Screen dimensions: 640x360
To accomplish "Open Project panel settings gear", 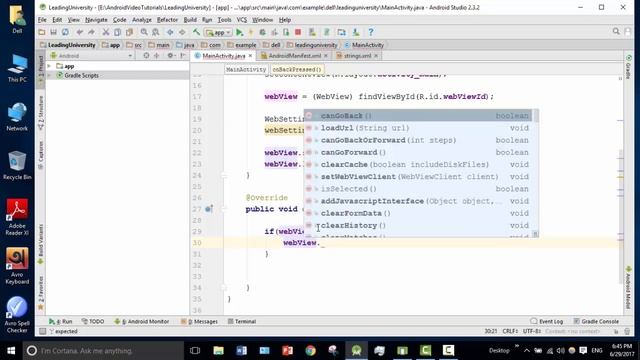I will (171, 56).
